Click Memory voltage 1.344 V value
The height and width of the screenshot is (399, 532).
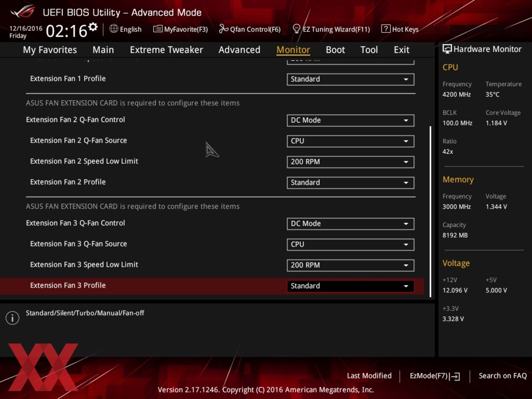tap(496, 207)
